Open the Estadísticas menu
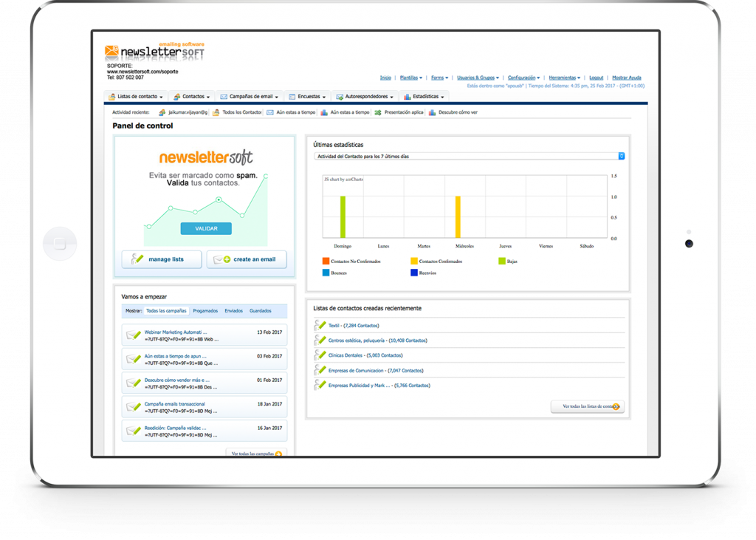This screenshot has height=540, width=756. pos(425,97)
